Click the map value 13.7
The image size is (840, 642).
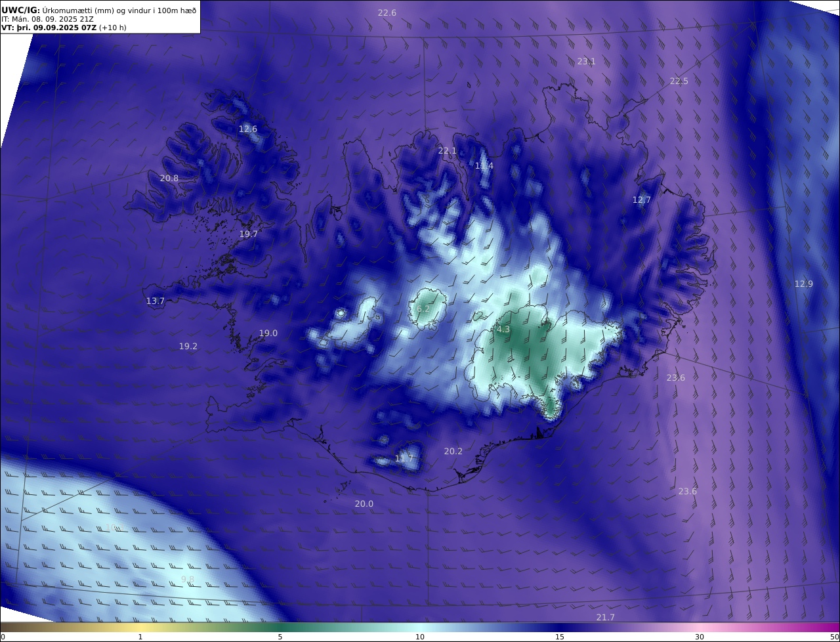pos(156,301)
